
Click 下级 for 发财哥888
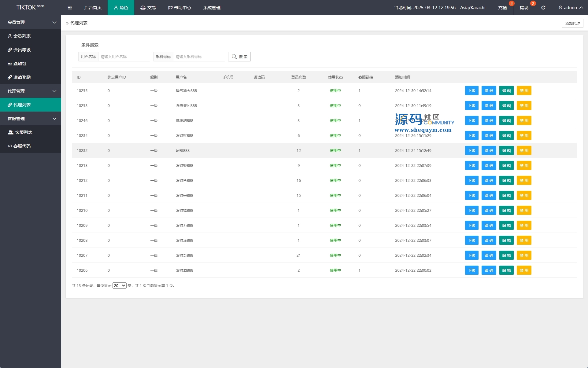(x=472, y=255)
